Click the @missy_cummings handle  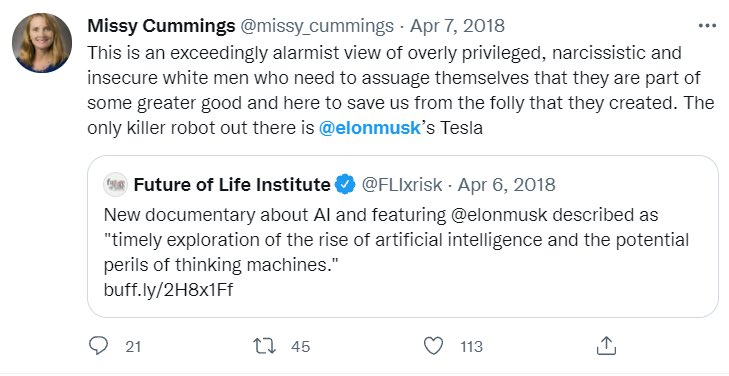tap(317, 26)
